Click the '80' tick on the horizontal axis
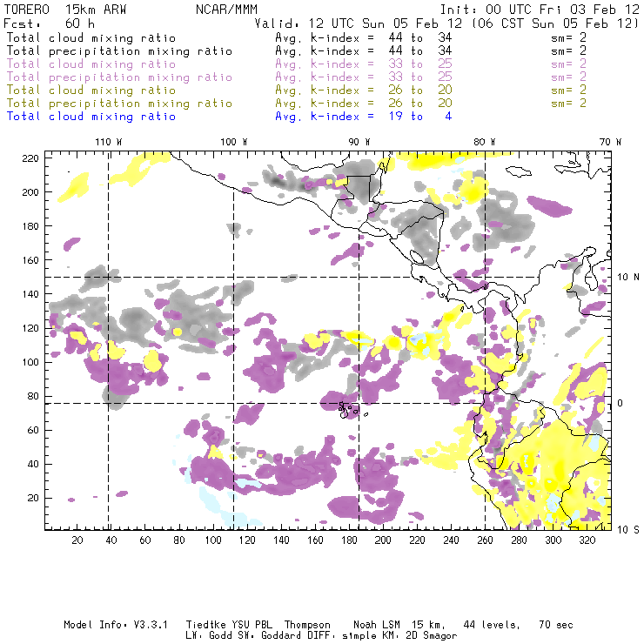The width and height of the screenshot is (644, 644). pyautogui.click(x=179, y=540)
